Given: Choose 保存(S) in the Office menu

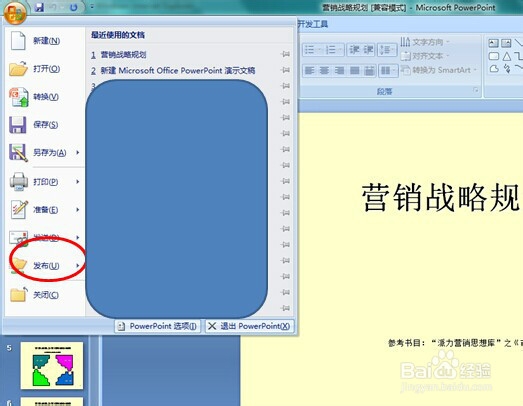Looking at the screenshot, I should click(45, 125).
